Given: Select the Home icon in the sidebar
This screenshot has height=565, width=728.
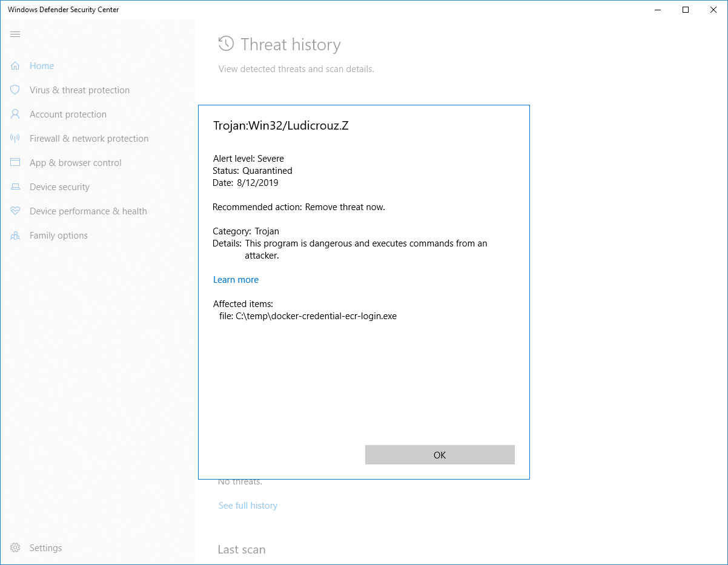Looking at the screenshot, I should (x=15, y=65).
